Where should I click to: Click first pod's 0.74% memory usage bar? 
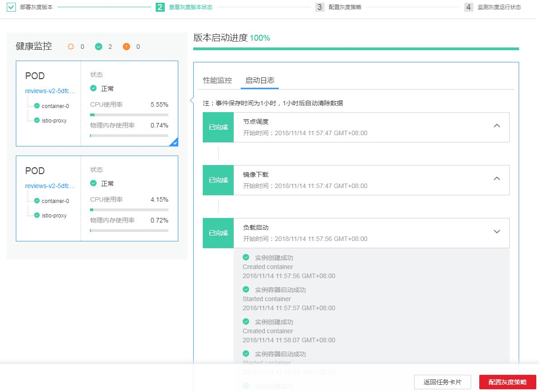tap(129, 136)
